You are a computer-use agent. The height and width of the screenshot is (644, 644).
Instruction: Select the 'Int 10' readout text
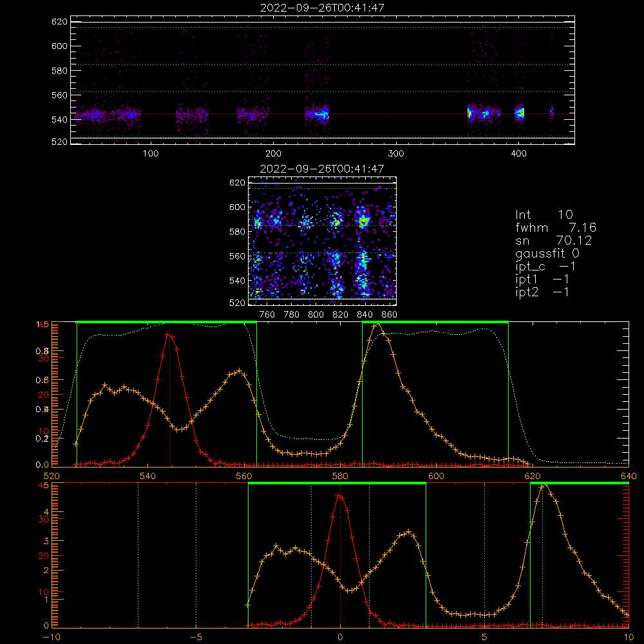[544, 214]
